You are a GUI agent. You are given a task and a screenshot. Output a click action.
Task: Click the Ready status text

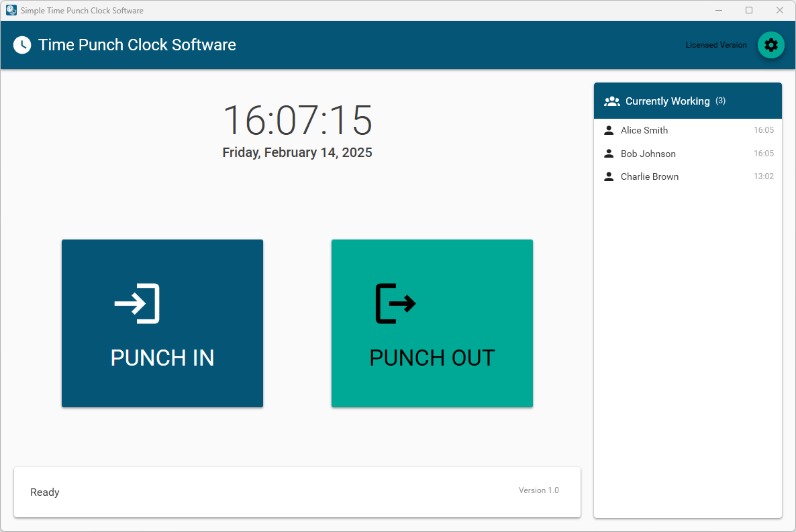(x=44, y=492)
